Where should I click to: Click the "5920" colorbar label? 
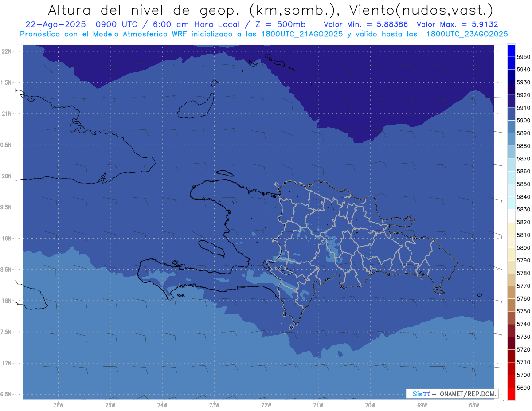click(523, 95)
